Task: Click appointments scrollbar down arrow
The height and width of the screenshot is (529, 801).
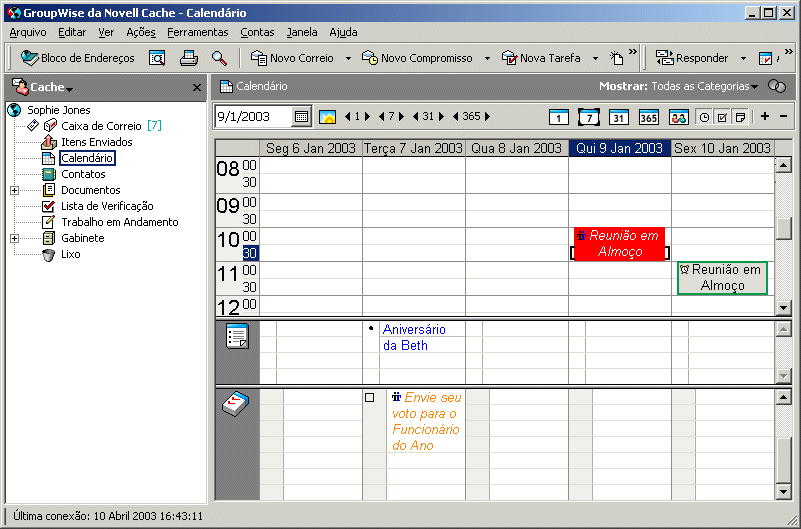Action: (783, 307)
